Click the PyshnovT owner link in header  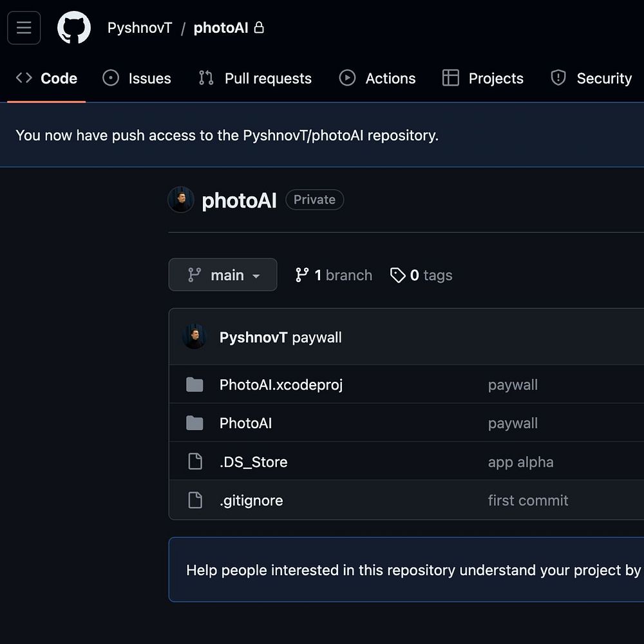coord(140,28)
